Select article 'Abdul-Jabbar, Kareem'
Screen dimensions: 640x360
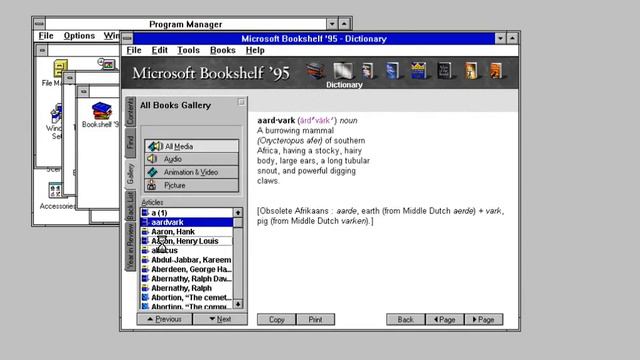coord(187,260)
